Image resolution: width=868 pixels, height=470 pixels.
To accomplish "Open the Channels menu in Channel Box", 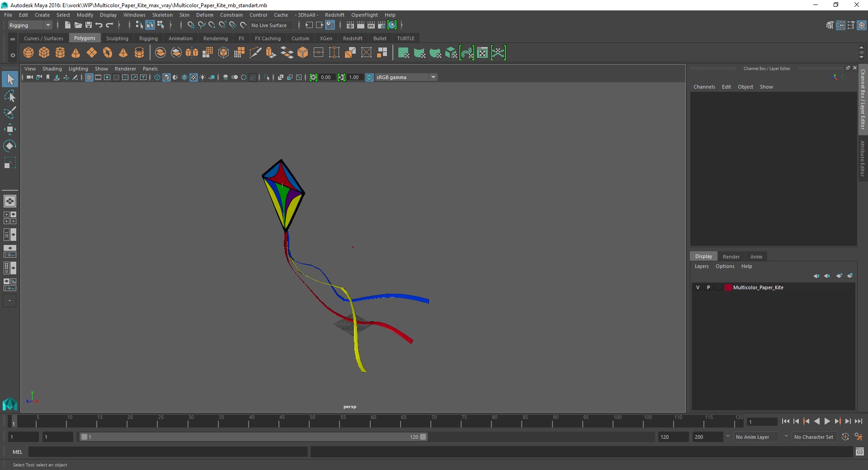I will coord(704,87).
